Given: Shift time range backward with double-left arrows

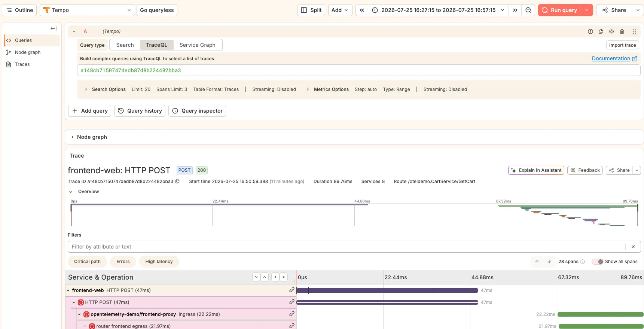Looking at the screenshot, I should [362, 10].
